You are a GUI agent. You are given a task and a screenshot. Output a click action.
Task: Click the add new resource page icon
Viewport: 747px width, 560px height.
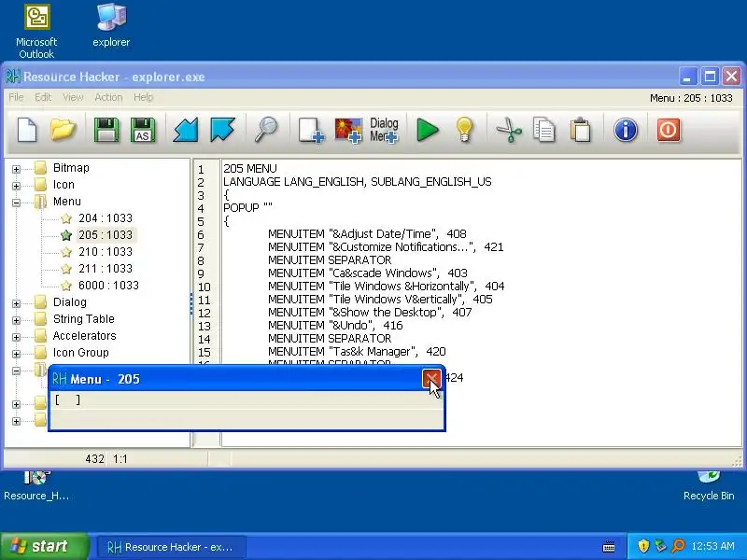pos(311,130)
